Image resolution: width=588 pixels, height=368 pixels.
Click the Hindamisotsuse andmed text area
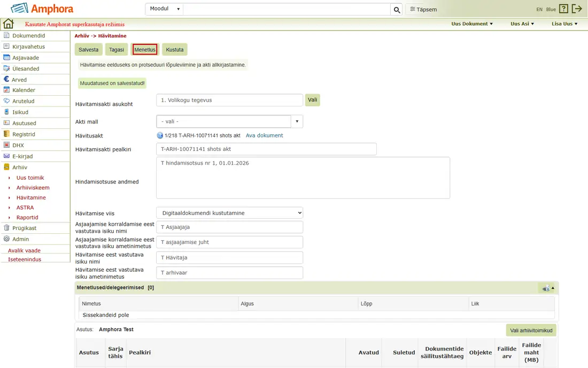coord(303,178)
